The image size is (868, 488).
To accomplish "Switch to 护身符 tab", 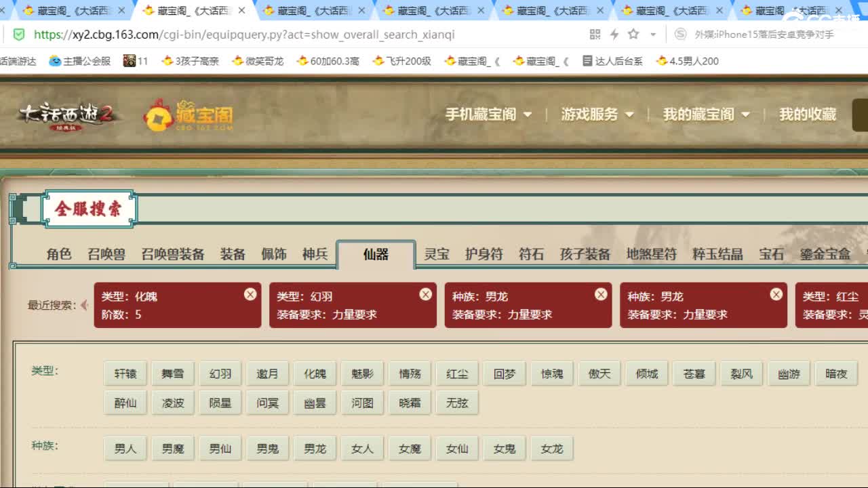I will [484, 254].
